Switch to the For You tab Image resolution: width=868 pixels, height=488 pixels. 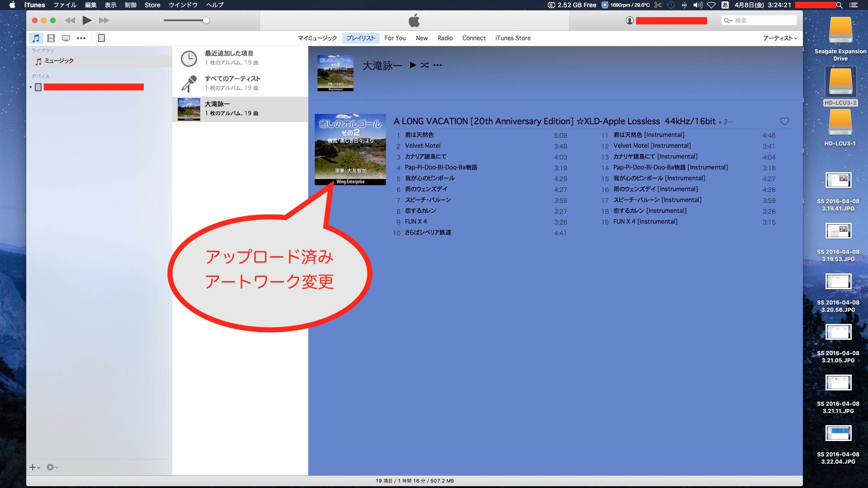[x=395, y=38]
